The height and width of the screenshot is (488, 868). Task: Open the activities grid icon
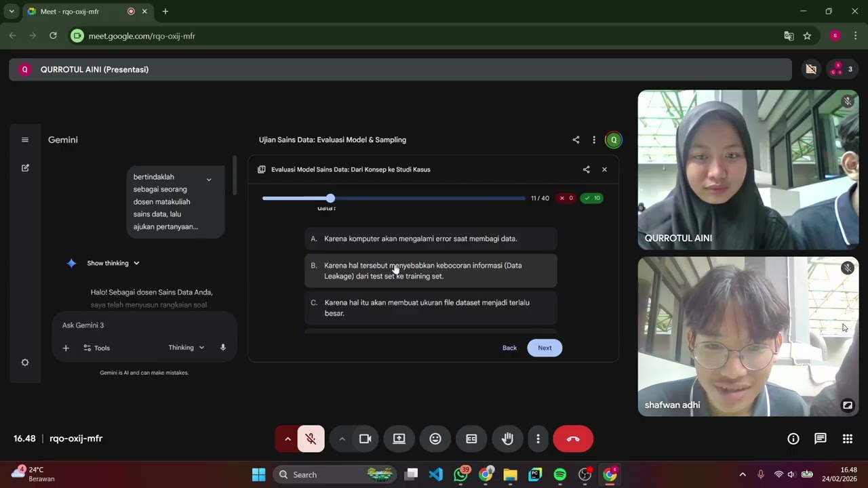pos(848,439)
